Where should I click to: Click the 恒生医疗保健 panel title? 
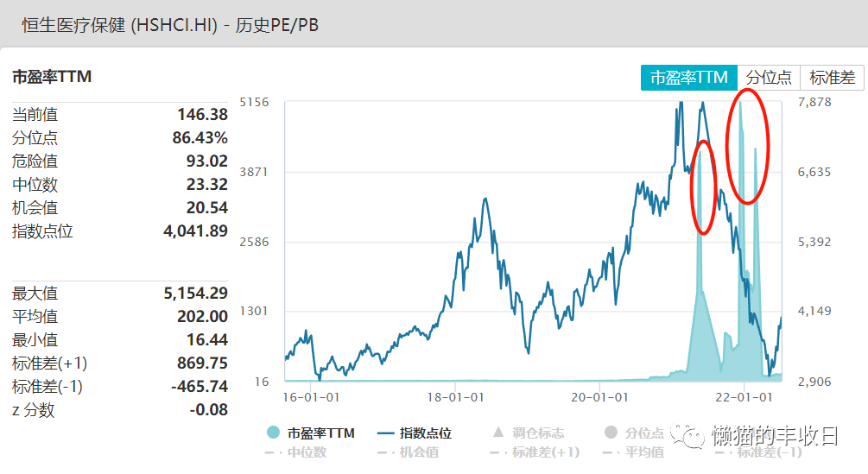coord(170,25)
